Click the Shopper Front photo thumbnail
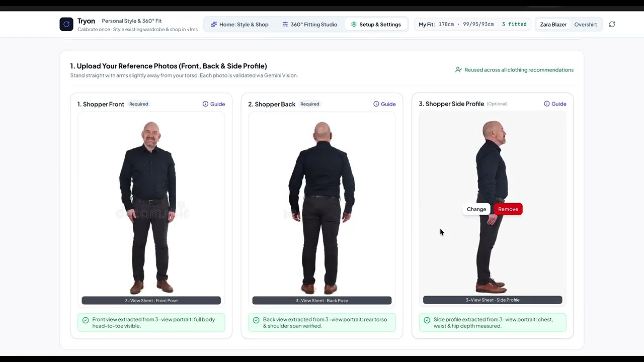Screen dimensions: 644x362 click(x=151, y=209)
